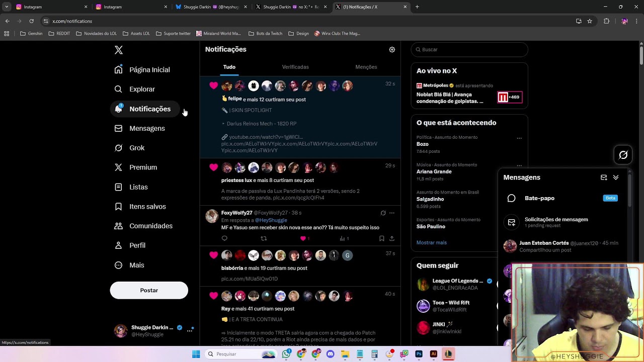Open Itens salvos bookmarks
Viewport: 644px width, 362px height.
coord(140,206)
